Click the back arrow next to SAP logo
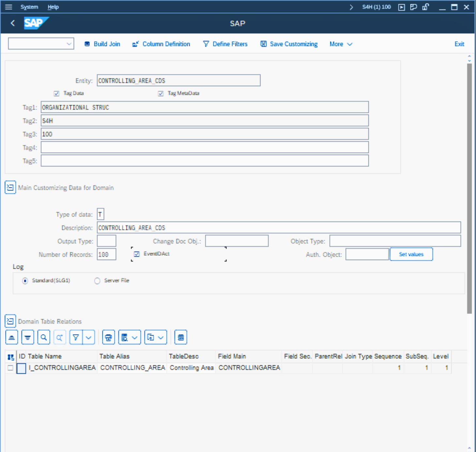 (x=13, y=23)
